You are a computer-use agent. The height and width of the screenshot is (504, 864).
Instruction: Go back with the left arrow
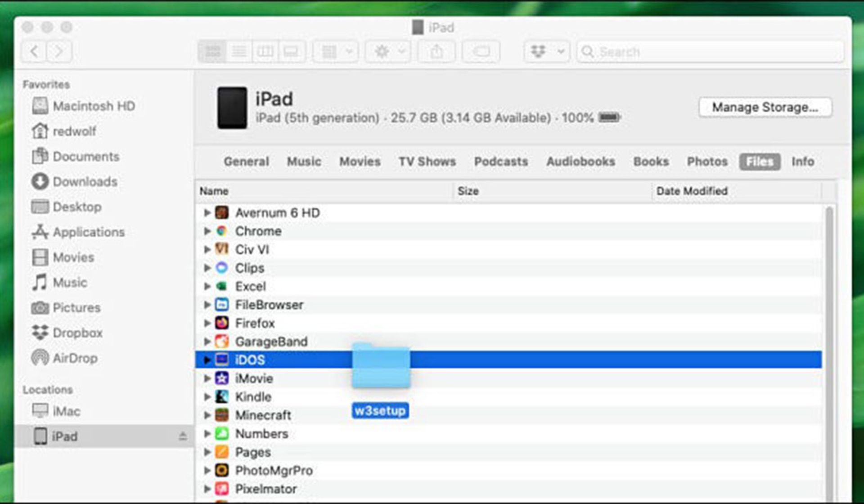(34, 51)
